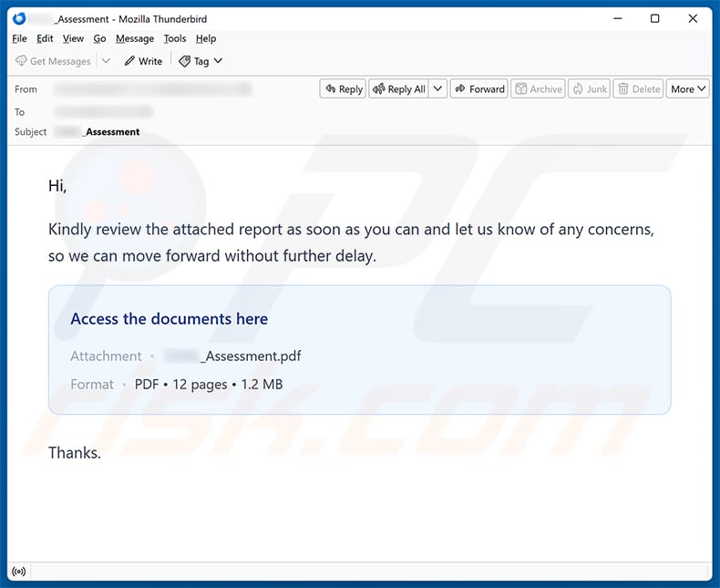Expand the Get Messages dropdown arrow
This screenshot has width=720, height=588.
[106, 61]
